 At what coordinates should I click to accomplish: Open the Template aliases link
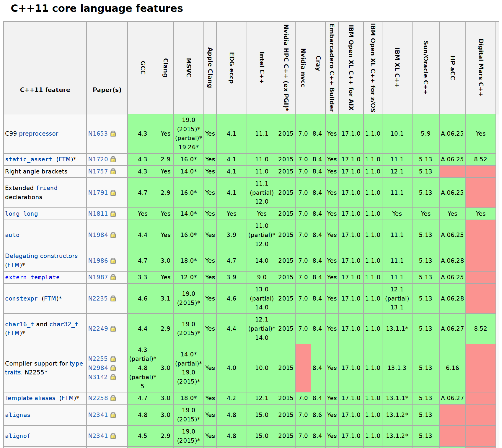[30, 398]
